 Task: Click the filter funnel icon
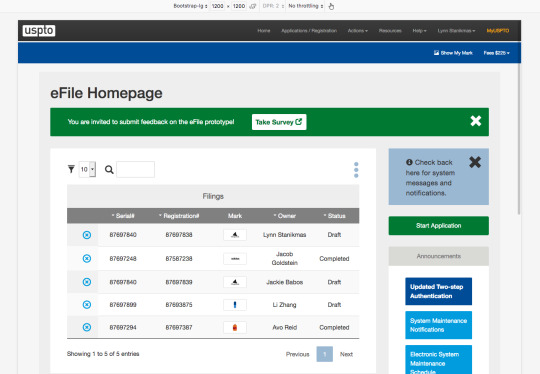pos(71,169)
